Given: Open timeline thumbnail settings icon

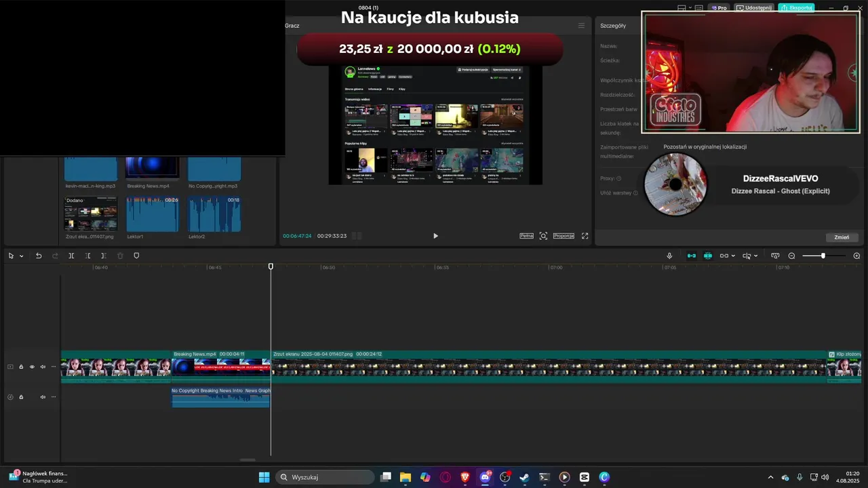Looking at the screenshot, I should click(775, 256).
